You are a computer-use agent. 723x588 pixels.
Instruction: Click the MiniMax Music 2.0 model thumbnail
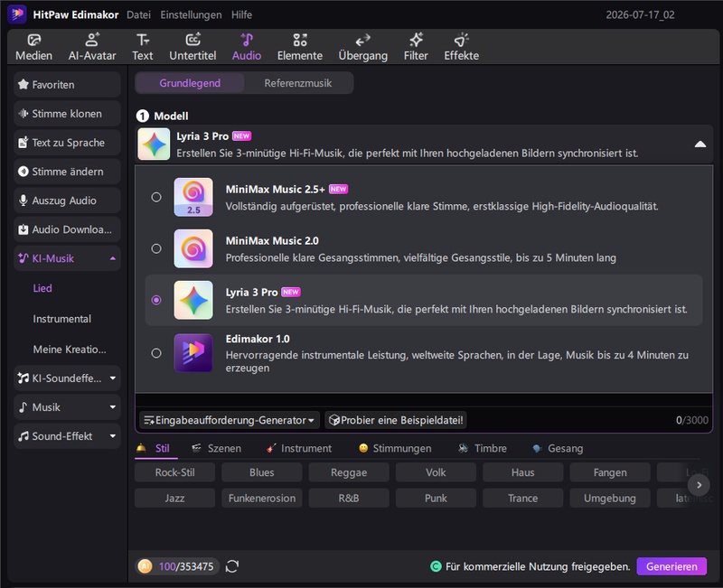coord(193,249)
